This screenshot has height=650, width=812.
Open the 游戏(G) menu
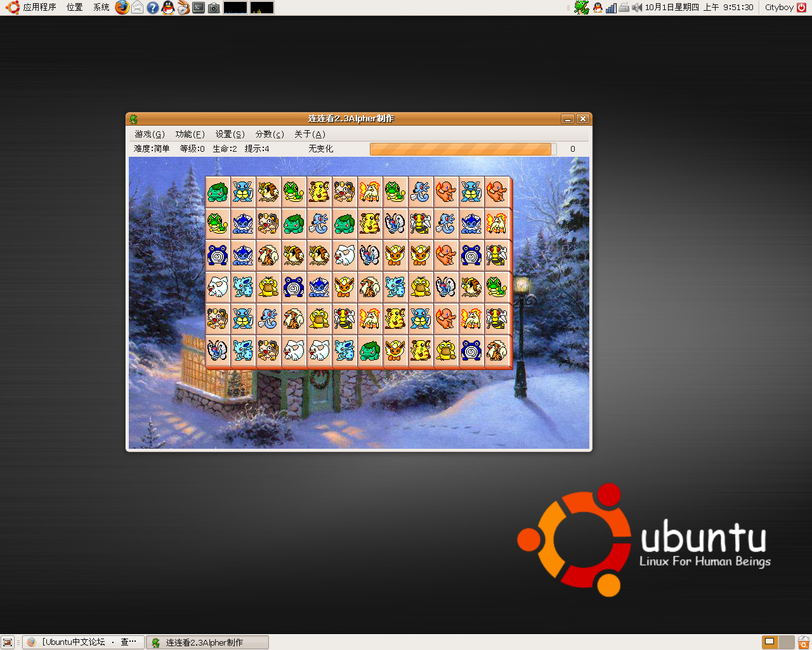tap(150, 134)
